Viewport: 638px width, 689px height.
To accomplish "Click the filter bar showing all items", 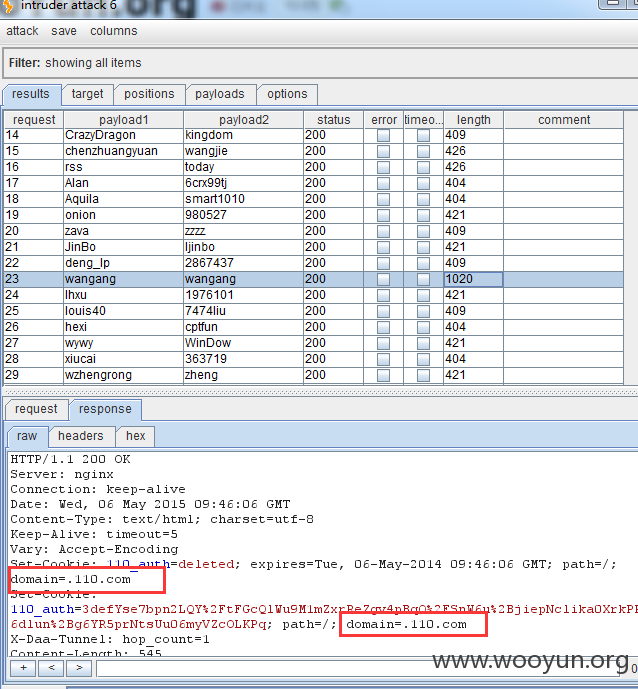I will tap(321, 63).
